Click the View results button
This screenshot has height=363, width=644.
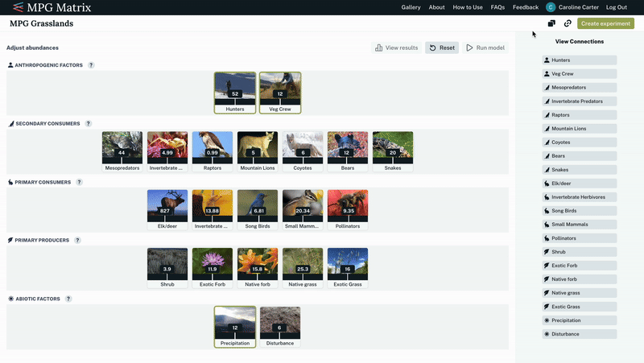396,47
